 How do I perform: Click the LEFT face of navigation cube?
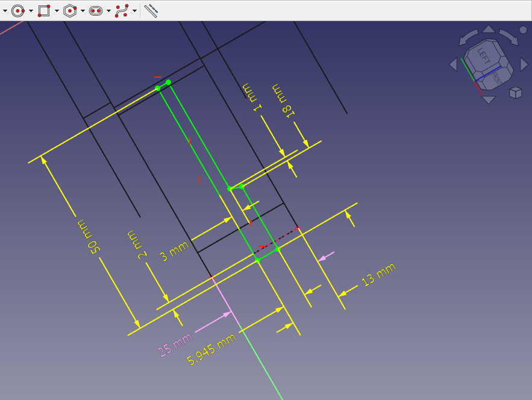483,55
